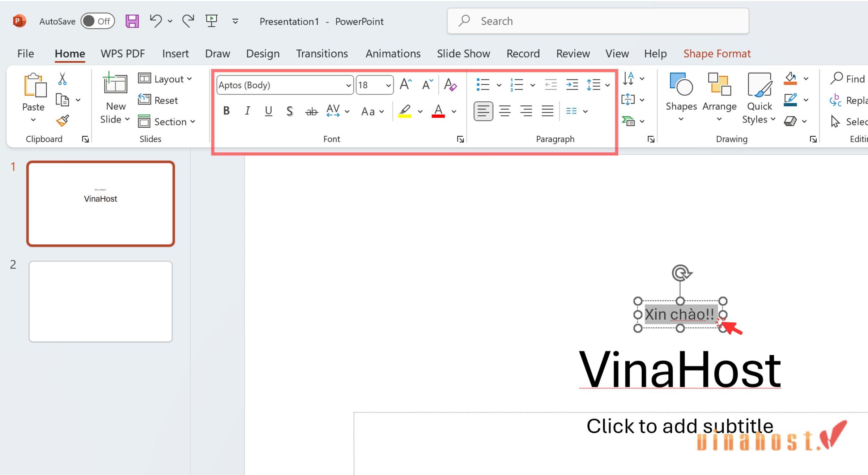Click the Reset slide button
The image size is (868, 475).
[x=158, y=100]
